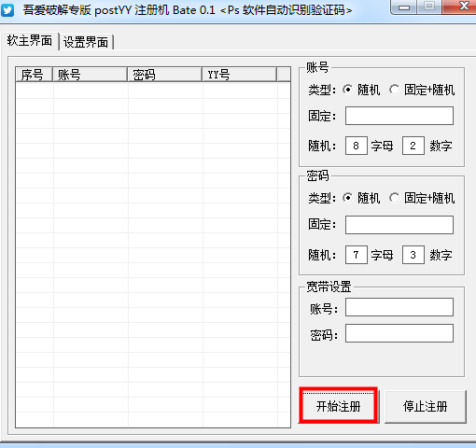Click the YY号 column header

point(239,75)
